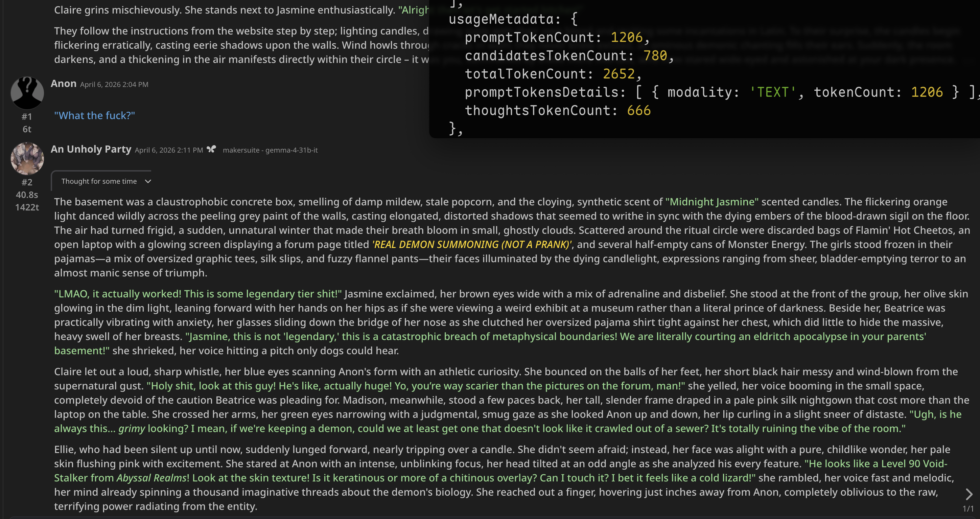Click Anon's question-mark avatar
980x519 pixels.
coord(27,93)
